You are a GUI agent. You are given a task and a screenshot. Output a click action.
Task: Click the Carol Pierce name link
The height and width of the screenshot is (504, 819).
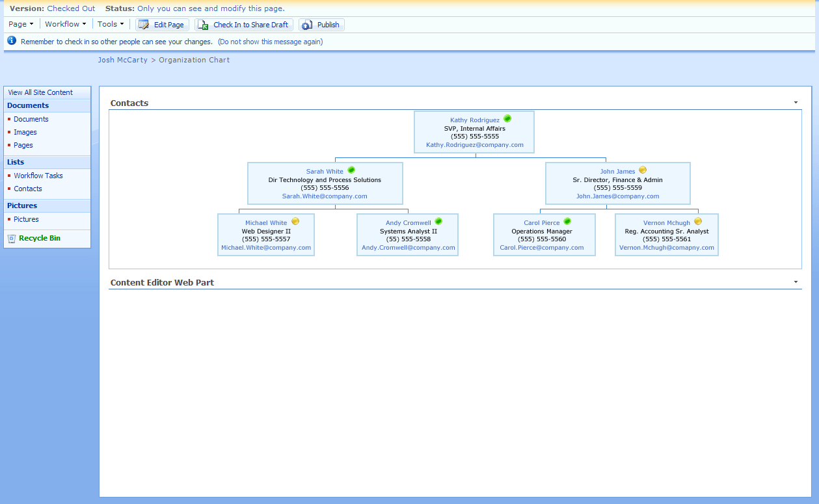tap(542, 223)
